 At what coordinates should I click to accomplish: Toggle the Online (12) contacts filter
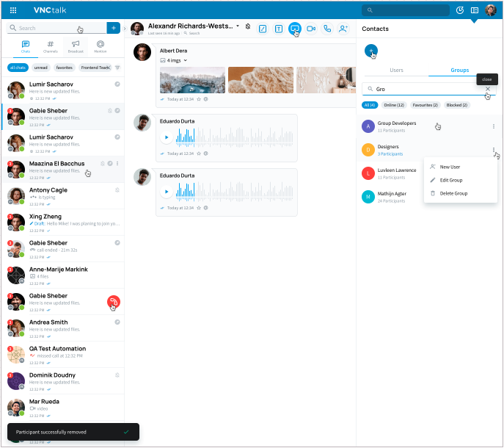pos(394,105)
